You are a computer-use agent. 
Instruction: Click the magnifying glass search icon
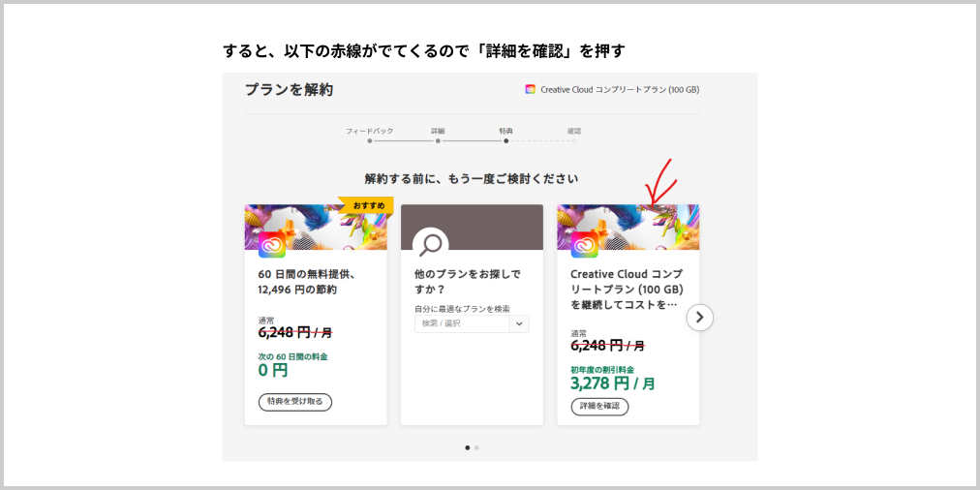[431, 245]
